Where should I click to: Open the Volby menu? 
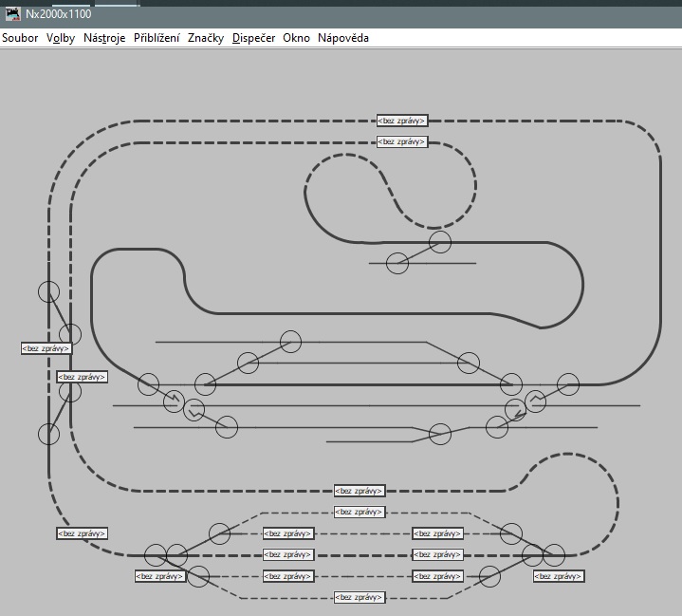pos(61,38)
